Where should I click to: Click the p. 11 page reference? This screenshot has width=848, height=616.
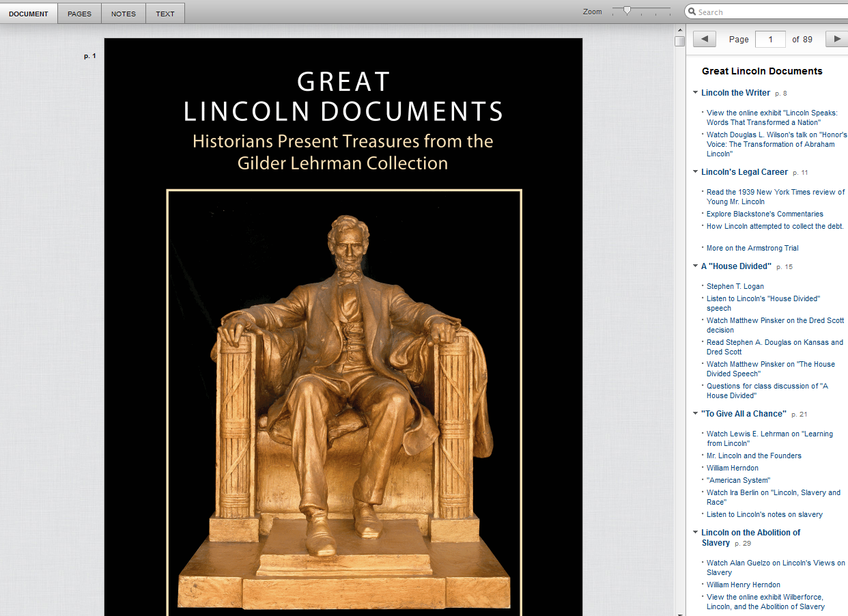pyautogui.click(x=800, y=173)
